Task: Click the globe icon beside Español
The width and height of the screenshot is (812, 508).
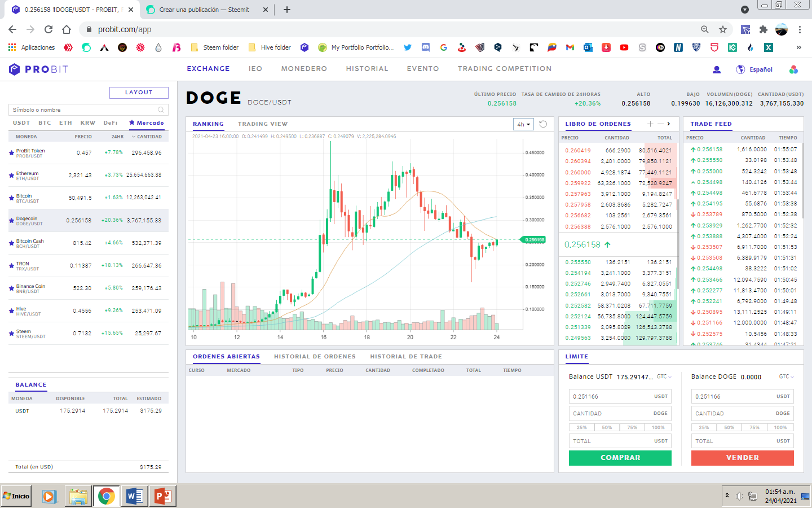Action: 741,69
